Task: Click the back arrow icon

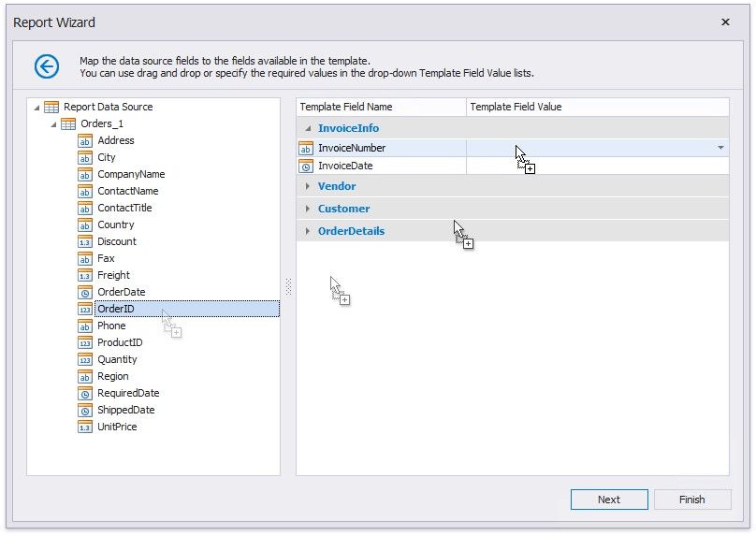Action: click(47, 66)
